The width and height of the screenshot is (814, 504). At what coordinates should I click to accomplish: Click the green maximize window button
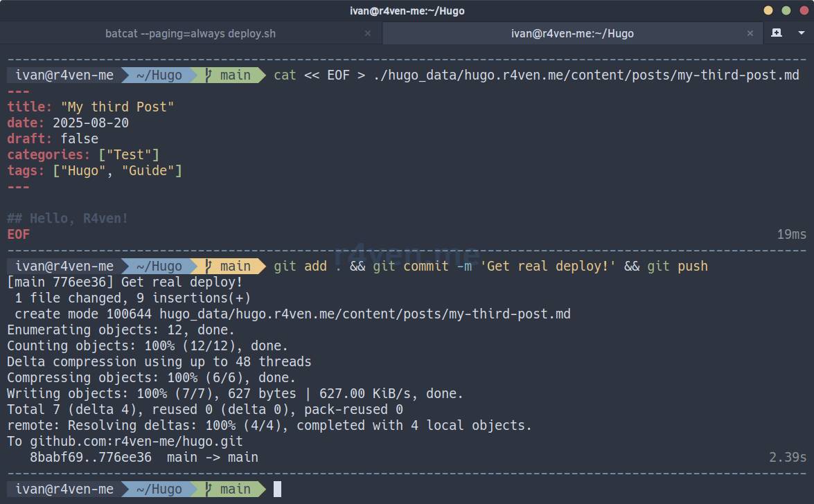tap(786, 10)
